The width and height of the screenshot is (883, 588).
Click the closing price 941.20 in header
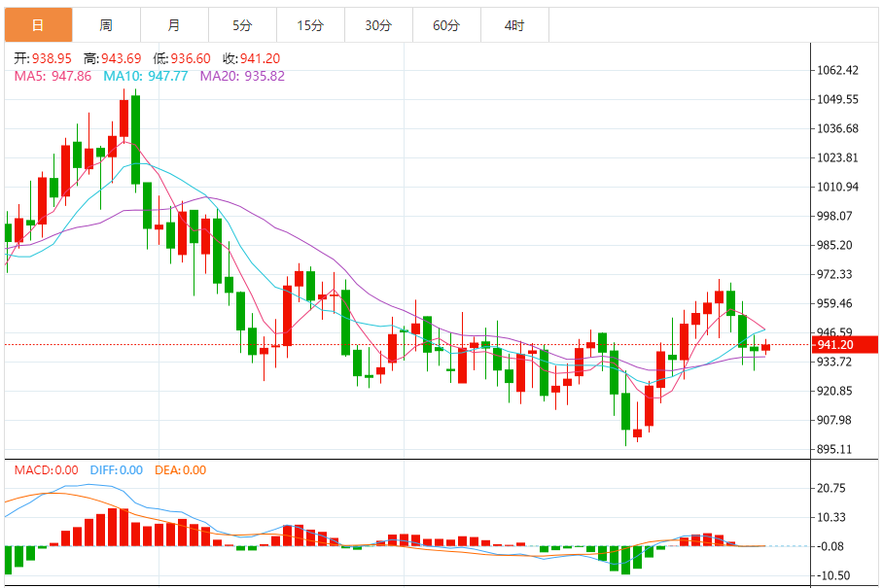tap(261, 58)
